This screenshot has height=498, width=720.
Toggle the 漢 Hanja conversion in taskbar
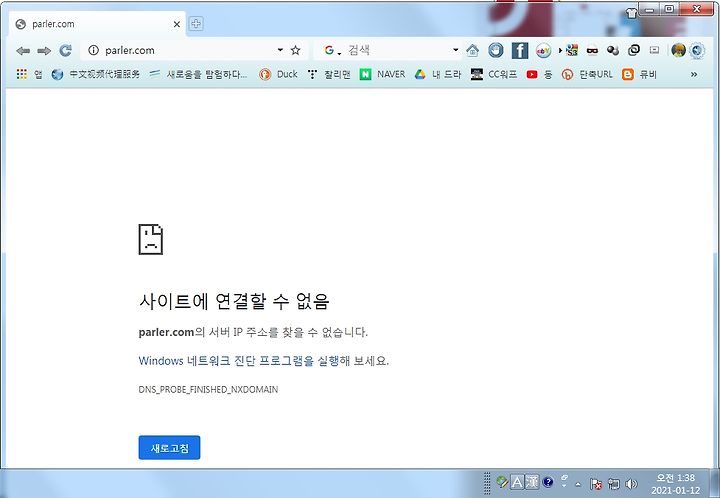(x=531, y=483)
